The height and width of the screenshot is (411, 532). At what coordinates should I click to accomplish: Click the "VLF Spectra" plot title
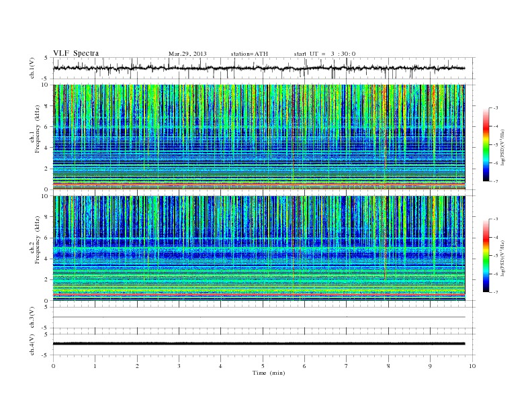pyautogui.click(x=76, y=53)
